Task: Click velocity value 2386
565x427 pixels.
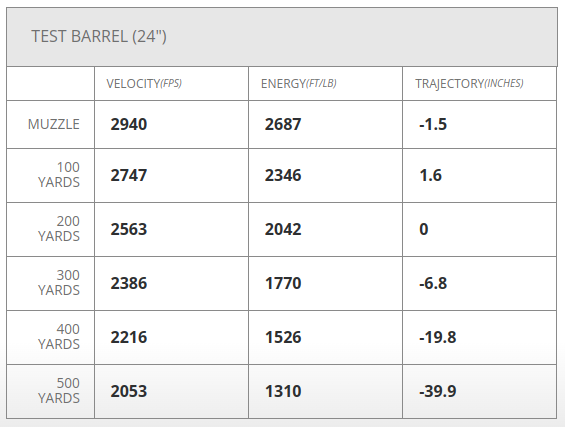Action: tap(129, 283)
